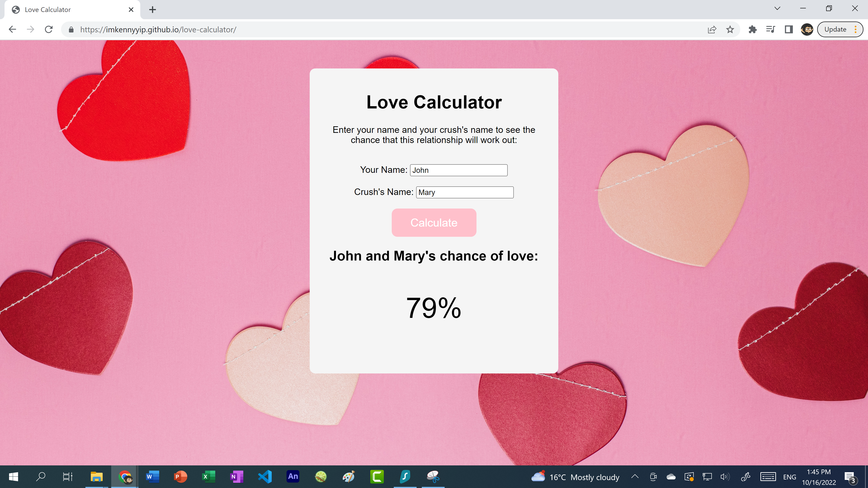
Task: Show hidden system tray icons
Action: pos(635,476)
